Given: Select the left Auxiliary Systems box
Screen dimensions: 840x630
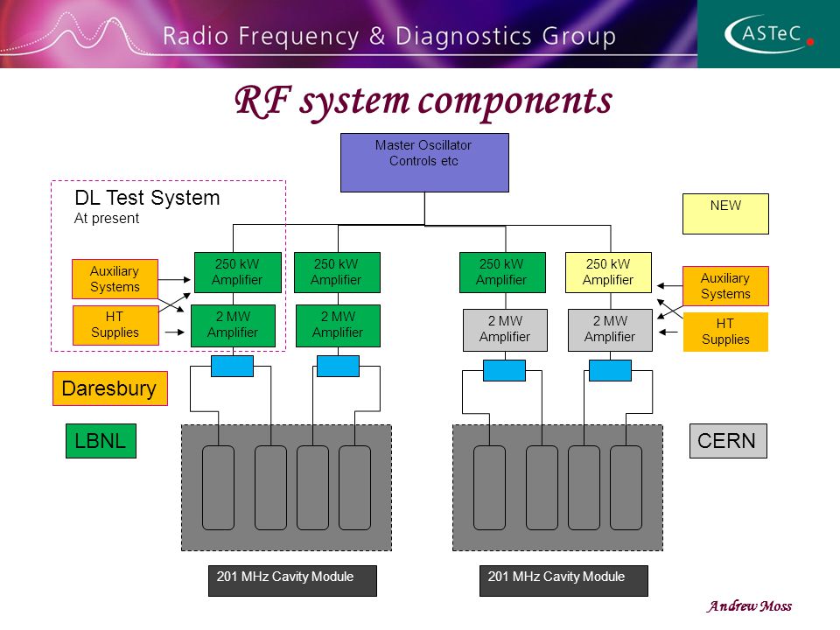Looking at the screenshot, I should tap(115, 279).
